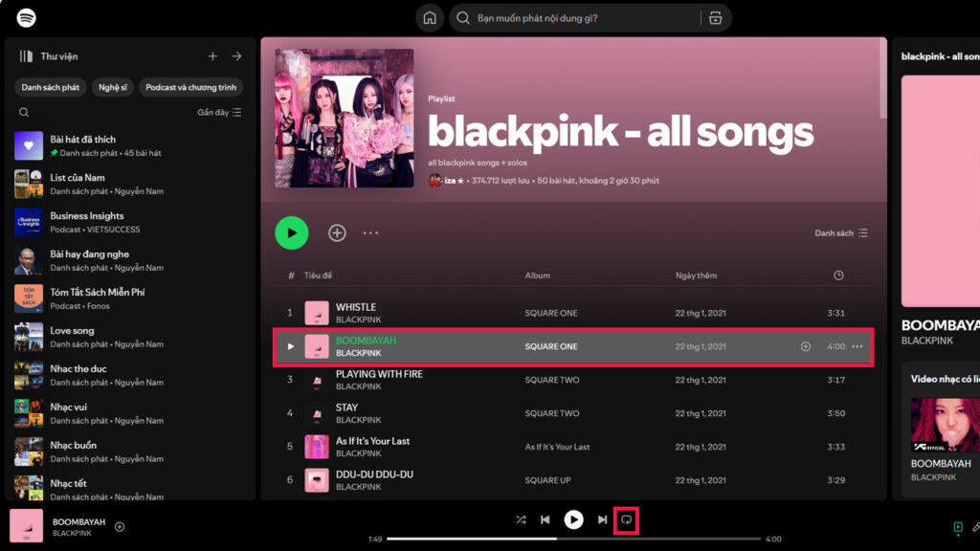
Task: Search within the library
Action: [x=24, y=113]
